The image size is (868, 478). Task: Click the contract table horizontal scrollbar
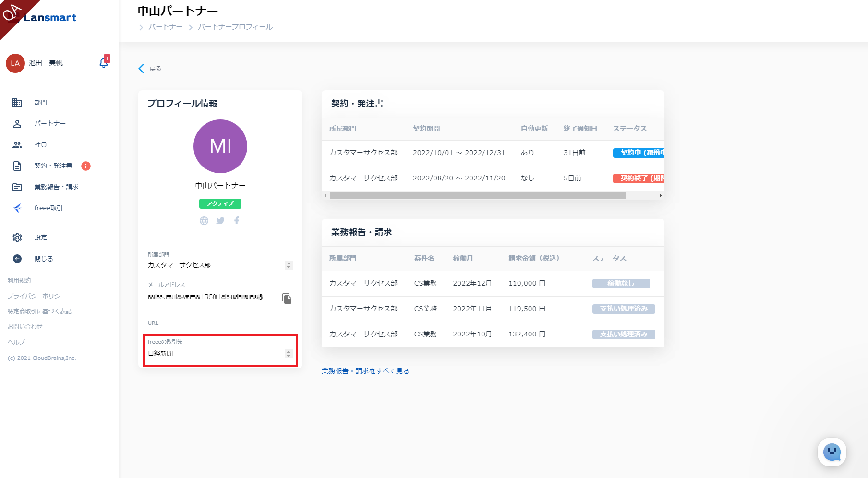[478, 196]
